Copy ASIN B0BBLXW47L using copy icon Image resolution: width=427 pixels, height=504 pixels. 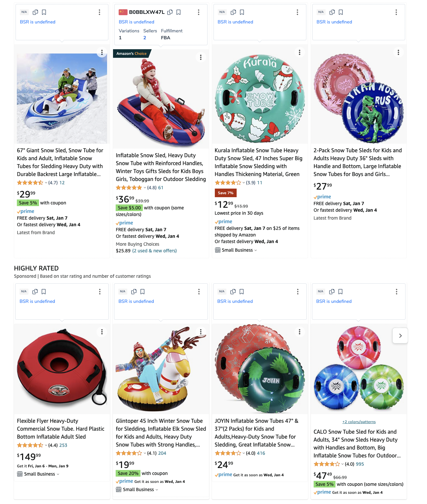(x=170, y=12)
